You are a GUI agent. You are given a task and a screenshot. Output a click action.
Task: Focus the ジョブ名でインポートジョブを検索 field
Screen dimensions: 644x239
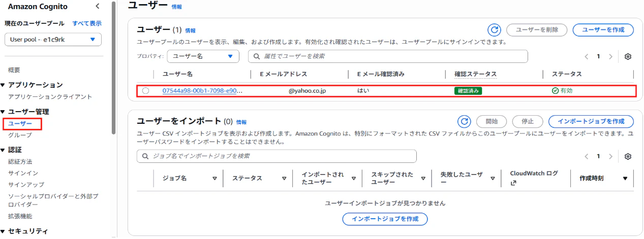277,156
